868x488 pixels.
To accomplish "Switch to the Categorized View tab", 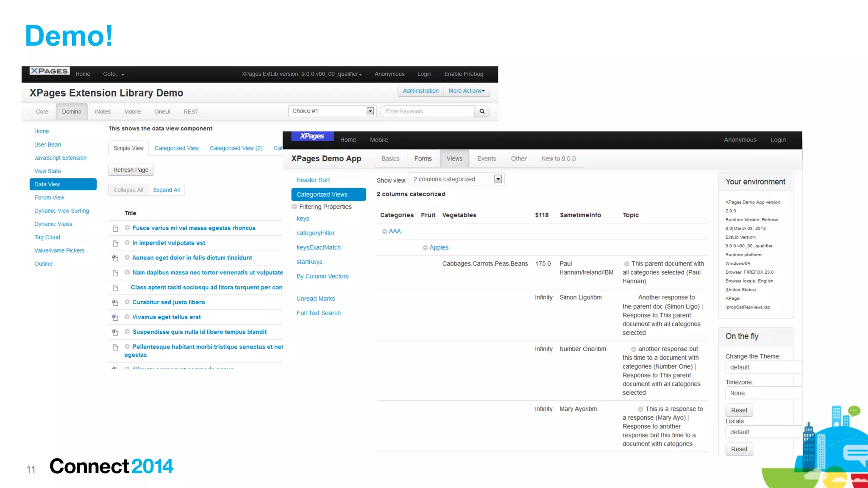I will pyautogui.click(x=176, y=148).
